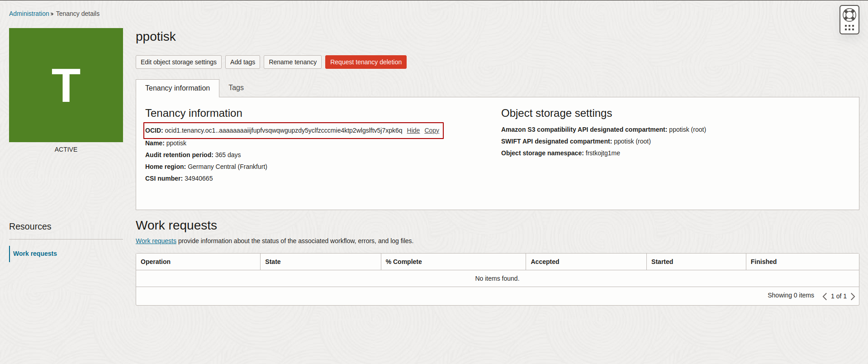Click the Rename tenancy button
The image size is (868, 364).
[293, 62]
